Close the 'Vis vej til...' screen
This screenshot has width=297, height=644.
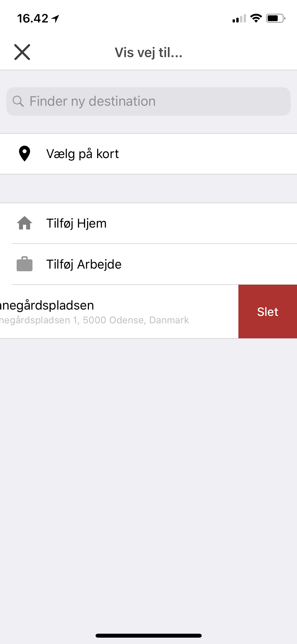pyautogui.click(x=22, y=52)
